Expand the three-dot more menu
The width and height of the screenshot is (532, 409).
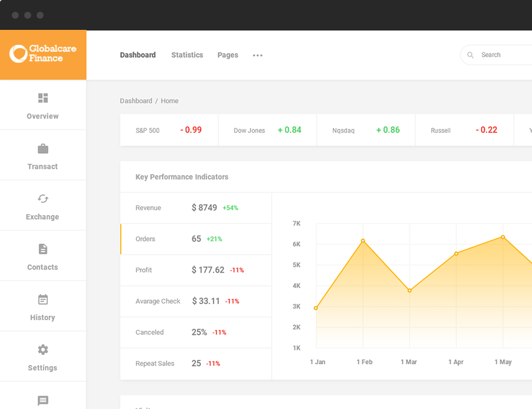pos(258,55)
